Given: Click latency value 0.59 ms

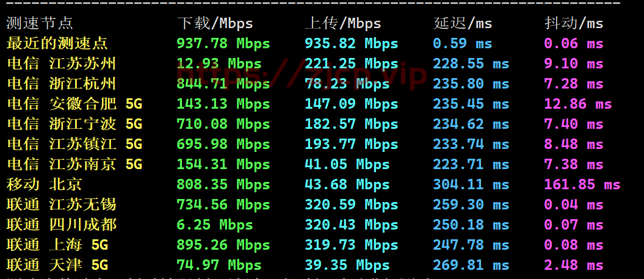Looking at the screenshot, I should click(x=463, y=43).
